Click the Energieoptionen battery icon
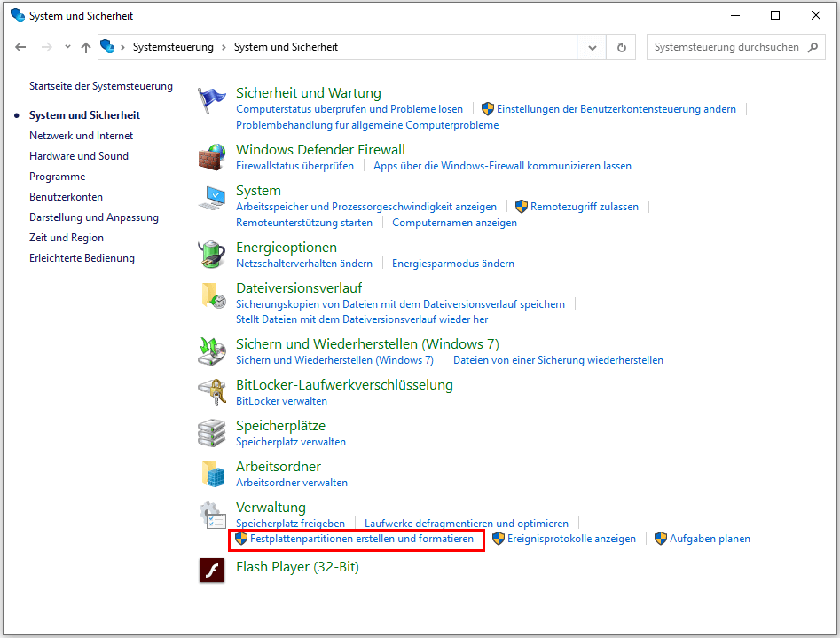The height and width of the screenshot is (638, 840). pos(212,254)
